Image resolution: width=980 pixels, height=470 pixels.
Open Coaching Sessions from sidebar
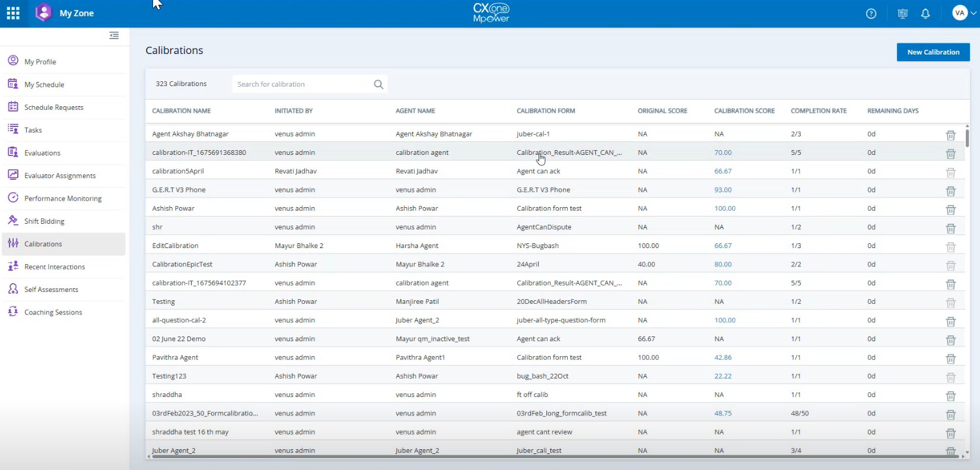coord(53,313)
